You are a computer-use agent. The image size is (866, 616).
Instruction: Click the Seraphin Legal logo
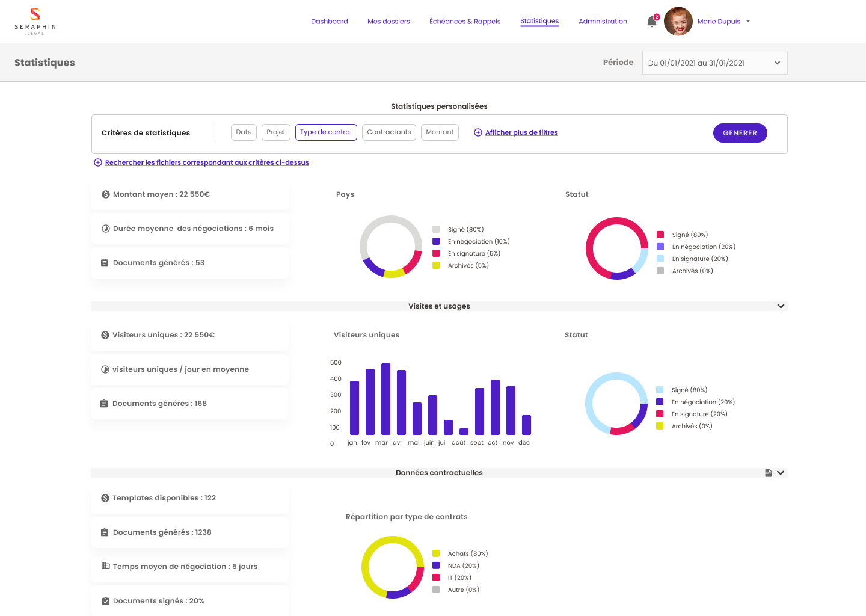pyautogui.click(x=35, y=21)
